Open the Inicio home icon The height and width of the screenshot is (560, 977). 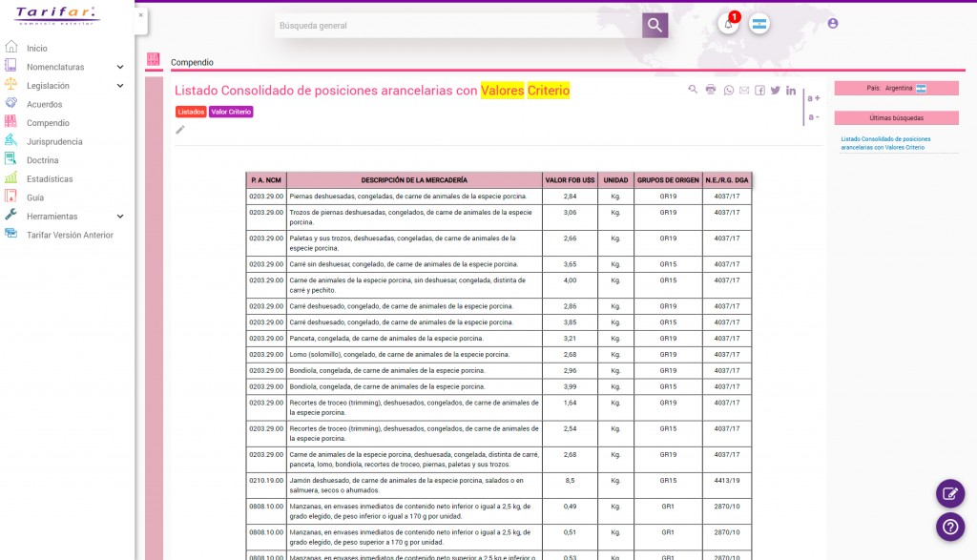[10, 47]
